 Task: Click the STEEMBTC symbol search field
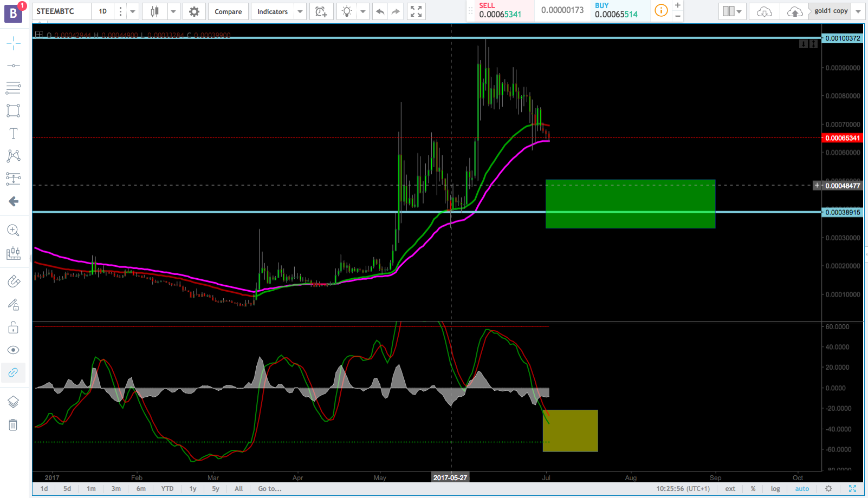click(61, 11)
